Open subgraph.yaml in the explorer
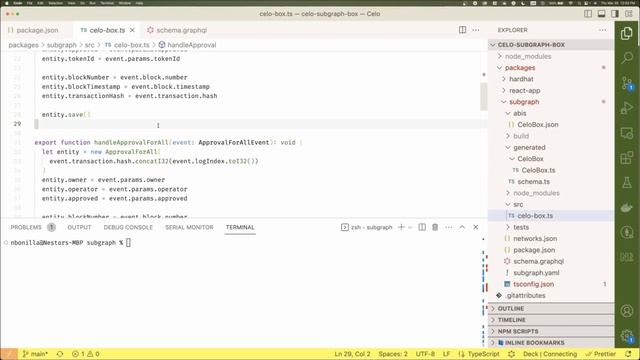This screenshot has height=360, width=640. (x=551, y=273)
